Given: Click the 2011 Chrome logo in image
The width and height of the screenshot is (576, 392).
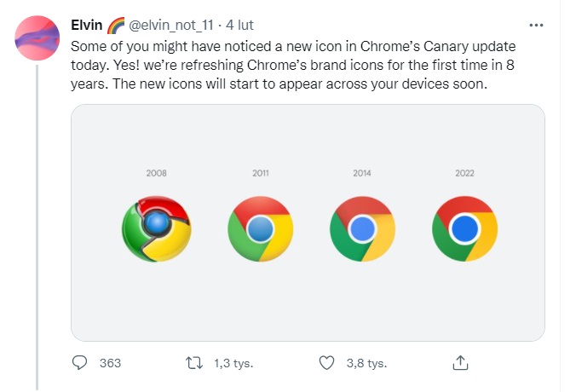Looking at the screenshot, I should click(261, 228).
